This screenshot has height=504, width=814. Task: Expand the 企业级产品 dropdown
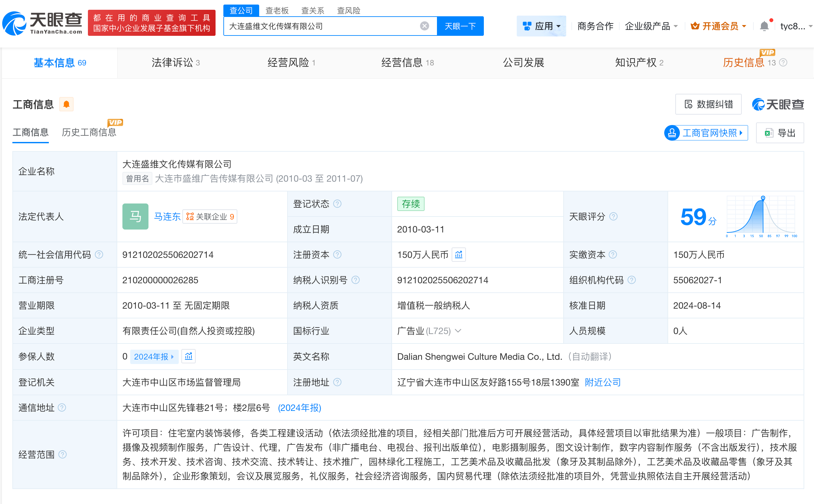pos(651,26)
